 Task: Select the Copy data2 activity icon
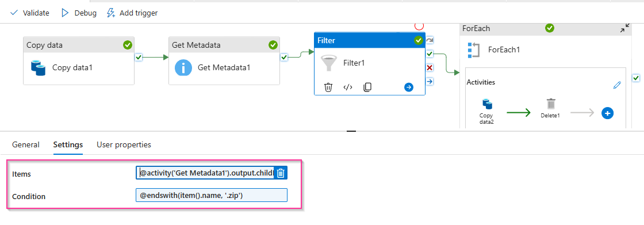(x=488, y=104)
